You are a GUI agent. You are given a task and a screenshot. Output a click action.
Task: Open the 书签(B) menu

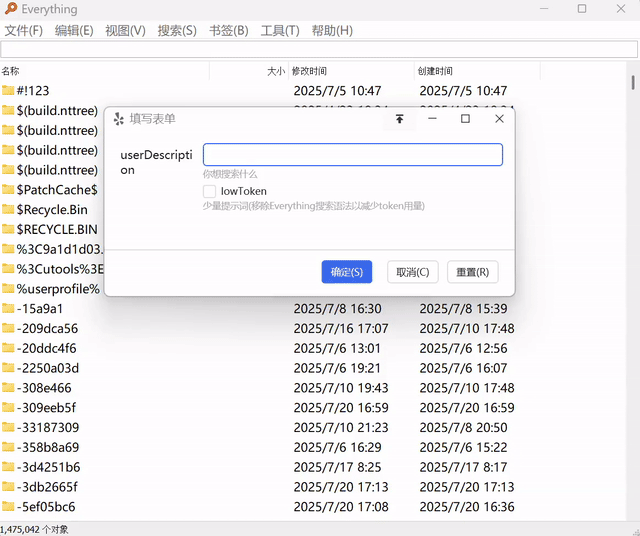[229, 31]
